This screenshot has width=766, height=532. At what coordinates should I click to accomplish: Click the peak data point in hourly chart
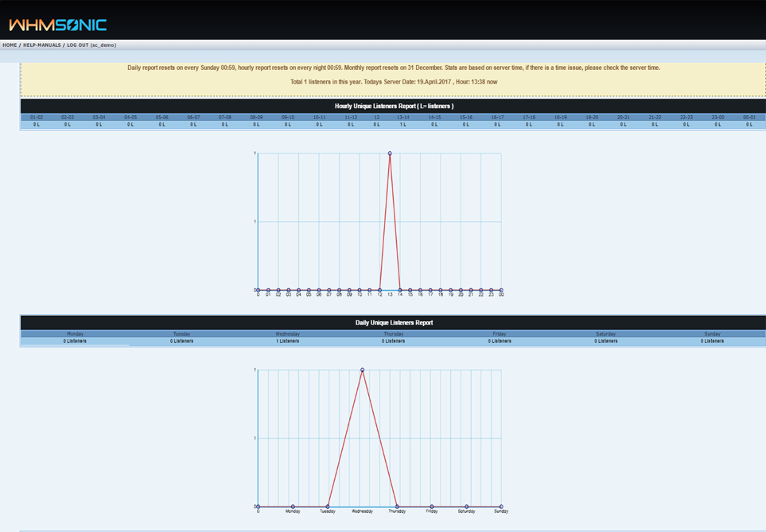[390, 153]
